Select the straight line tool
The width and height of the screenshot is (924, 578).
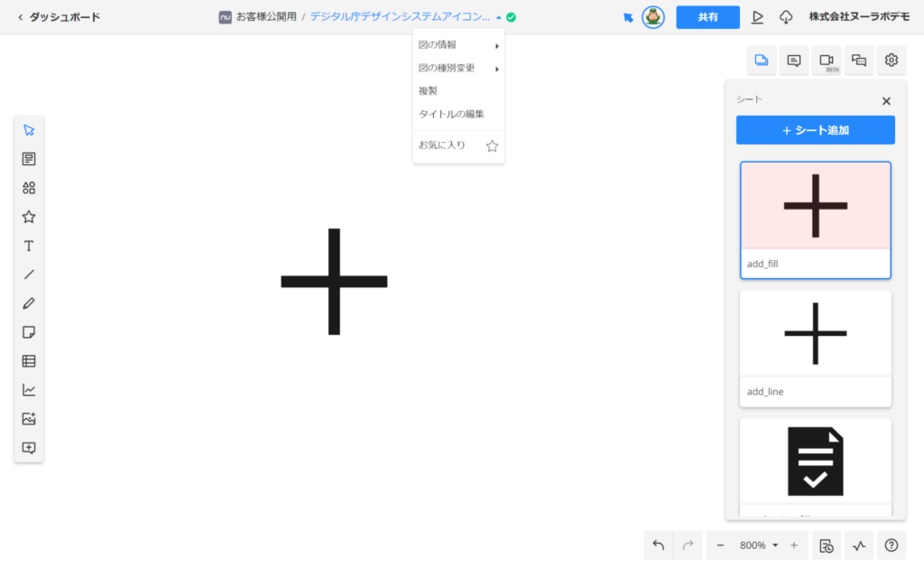coord(29,275)
